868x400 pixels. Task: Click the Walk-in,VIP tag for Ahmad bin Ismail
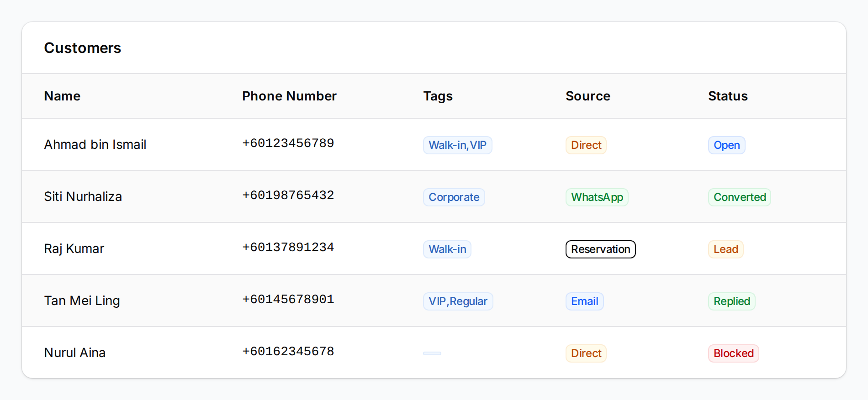[x=457, y=145]
